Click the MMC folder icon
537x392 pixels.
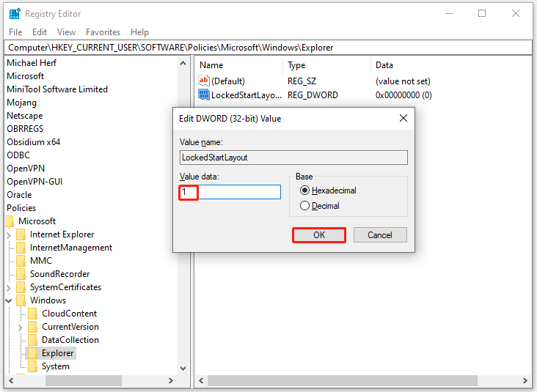[x=21, y=261]
